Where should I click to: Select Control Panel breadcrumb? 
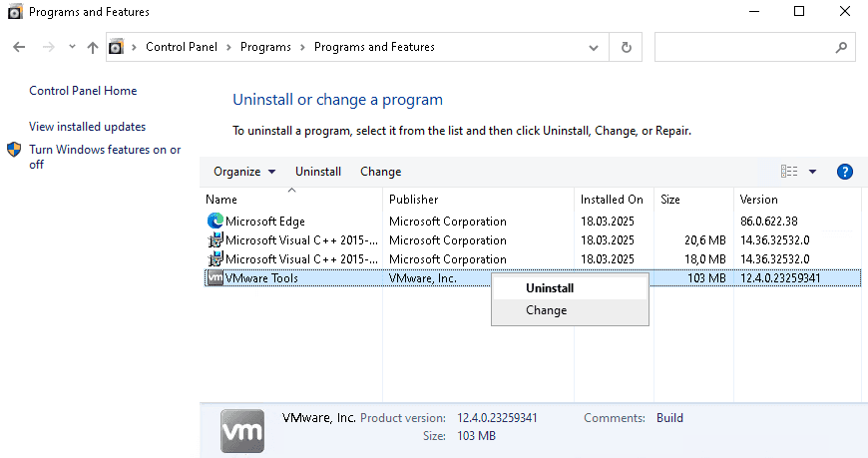[181, 47]
